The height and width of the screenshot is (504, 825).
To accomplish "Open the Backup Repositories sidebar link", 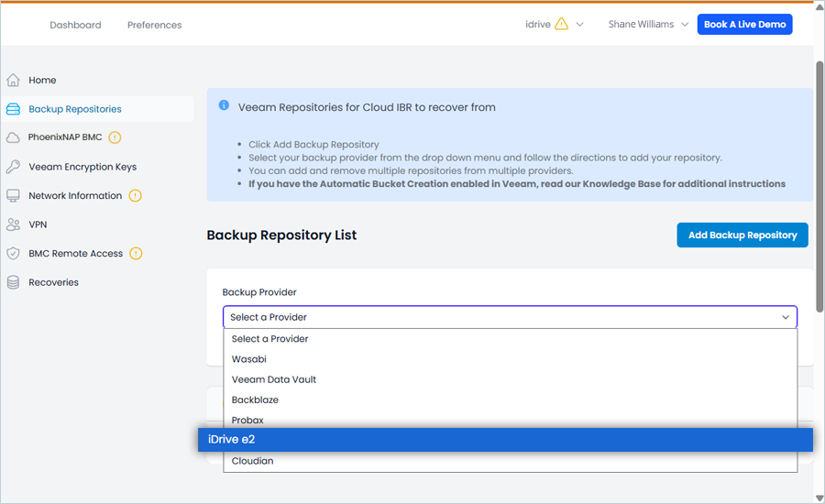I will [x=75, y=109].
